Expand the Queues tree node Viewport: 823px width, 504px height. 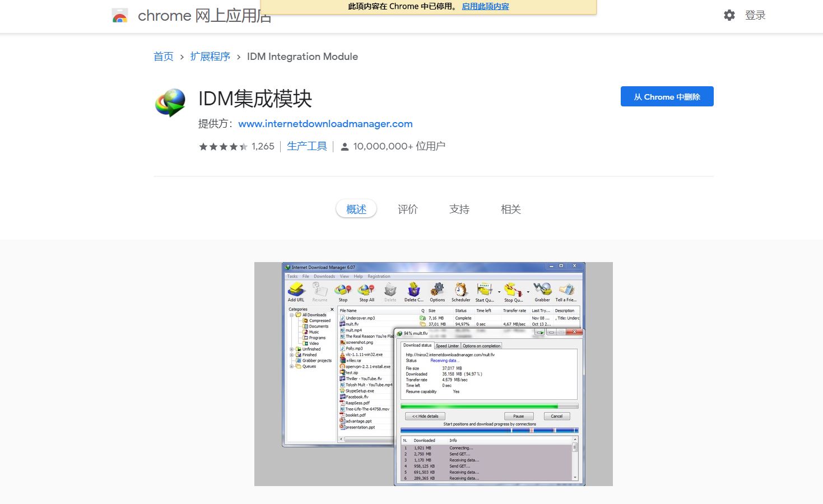(291, 366)
